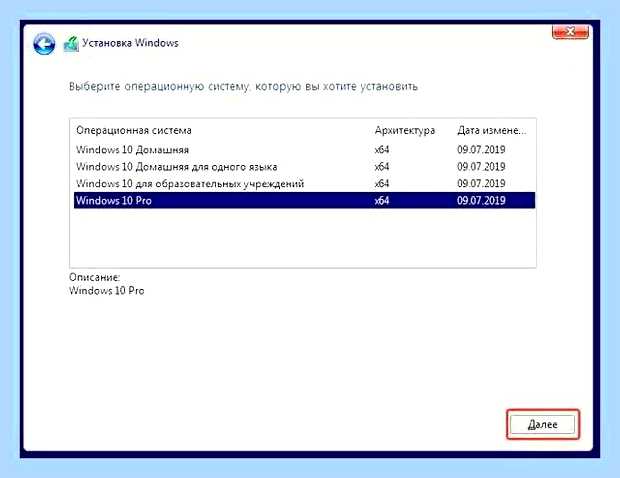The image size is (620, 478).
Task: Click the Операционная система column header
Action: (134, 130)
